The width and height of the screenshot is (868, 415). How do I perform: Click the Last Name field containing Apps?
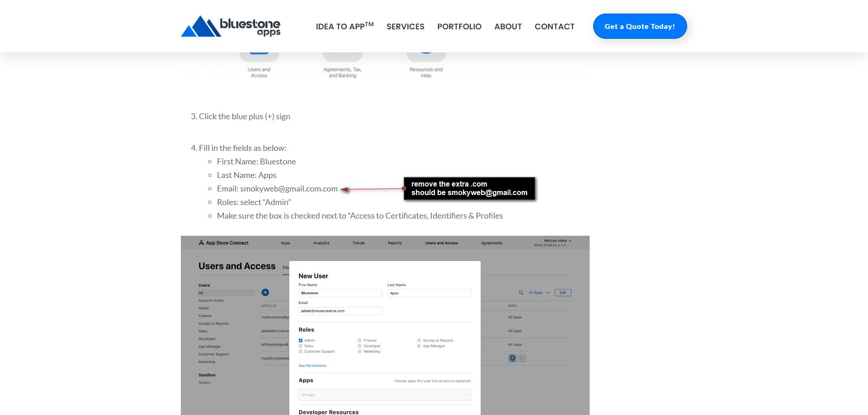pyautogui.click(x=429, y=293)
